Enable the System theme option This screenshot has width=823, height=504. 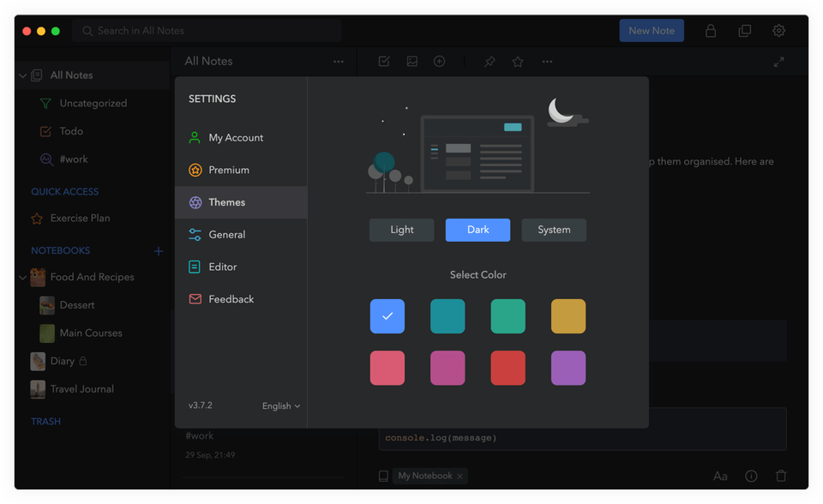coord(554,230)
